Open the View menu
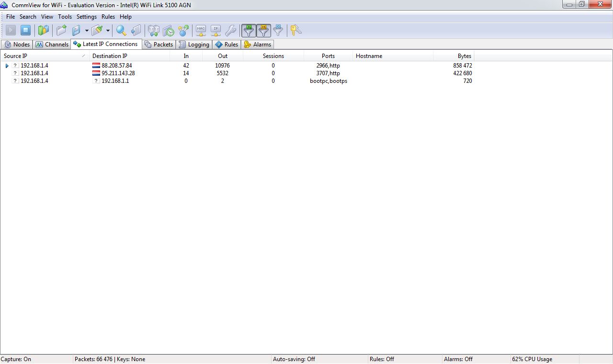The width and height of the screenshot is (613, 364). [47, 17]
